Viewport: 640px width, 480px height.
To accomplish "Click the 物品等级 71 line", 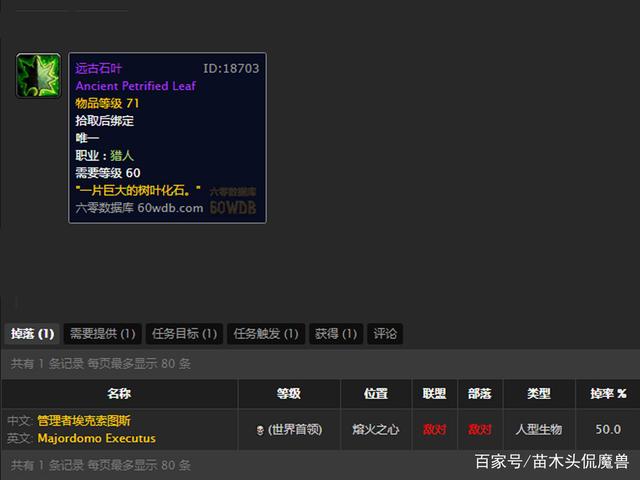I will click(x=107, y=103).
